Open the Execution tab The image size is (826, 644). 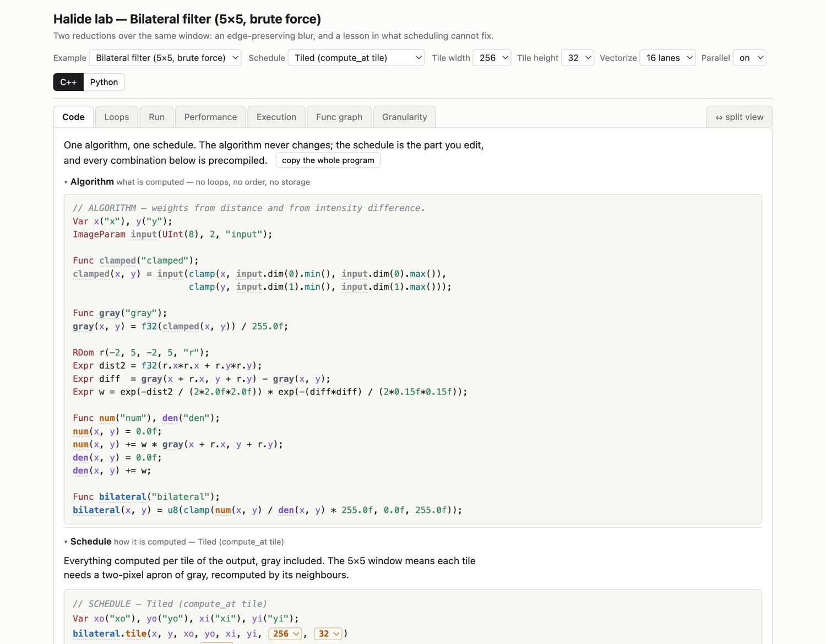point(276,117)
